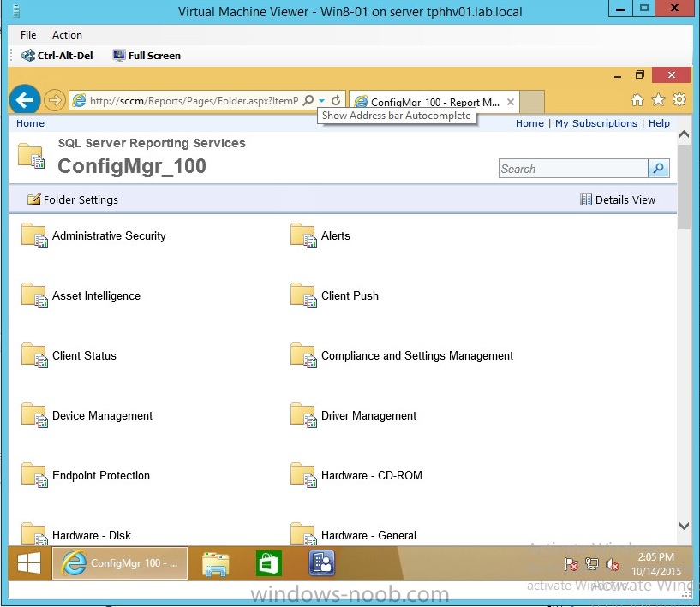Click the Client Status link
This screenshot has height=607, width=700.
84,355
